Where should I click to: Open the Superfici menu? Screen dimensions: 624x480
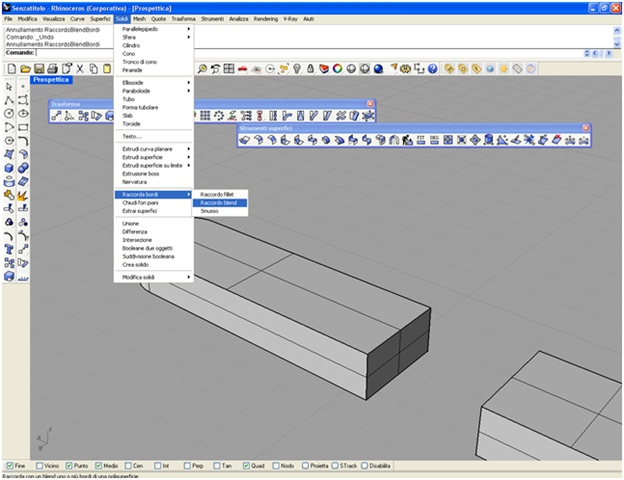tap(100, 19)
